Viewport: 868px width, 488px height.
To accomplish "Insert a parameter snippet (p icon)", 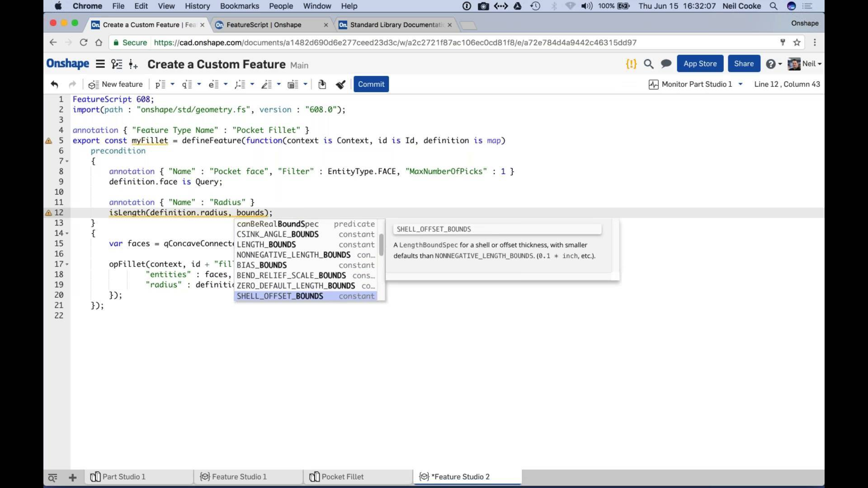I will pos(160,84).
